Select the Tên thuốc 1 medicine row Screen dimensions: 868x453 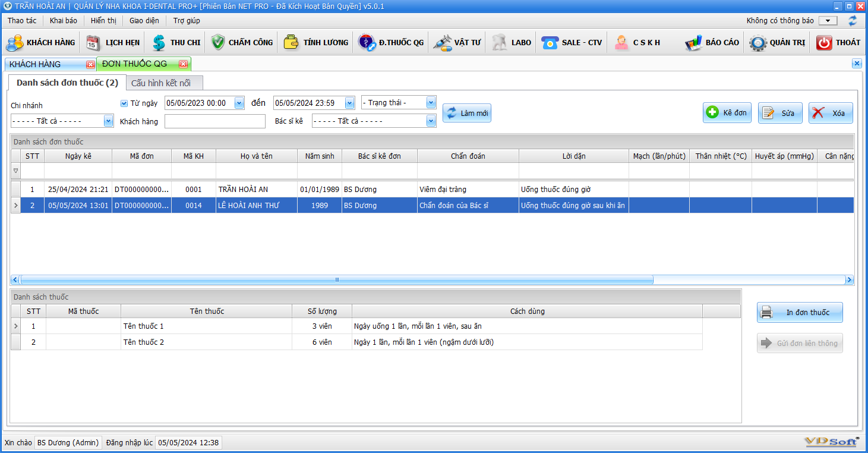pos(356,326)
